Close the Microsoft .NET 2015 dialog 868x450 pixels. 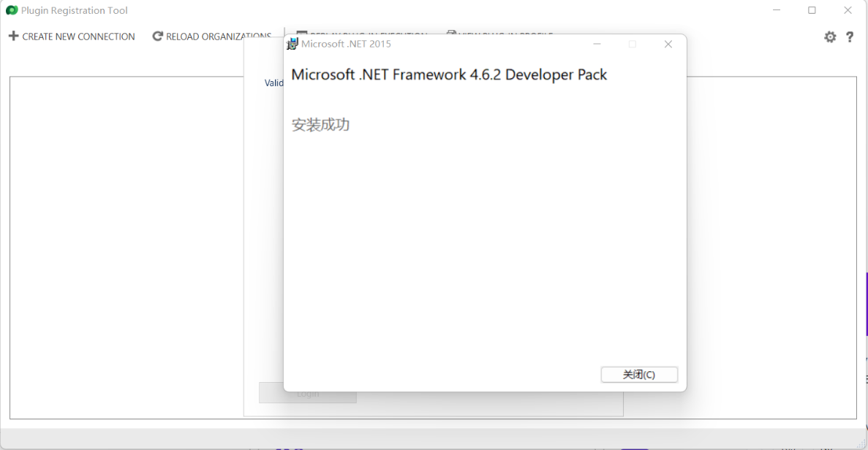(x=668, y=45)
